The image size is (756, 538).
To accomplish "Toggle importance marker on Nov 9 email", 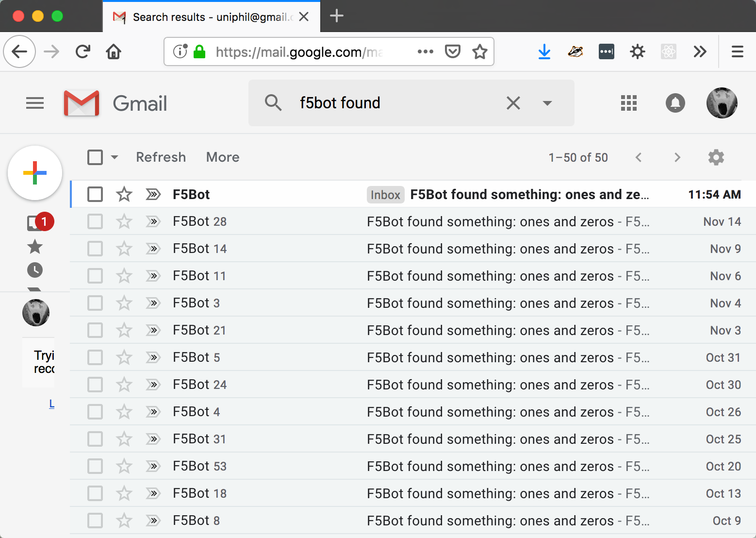I will pyautogui.click(x=153, y=249).
